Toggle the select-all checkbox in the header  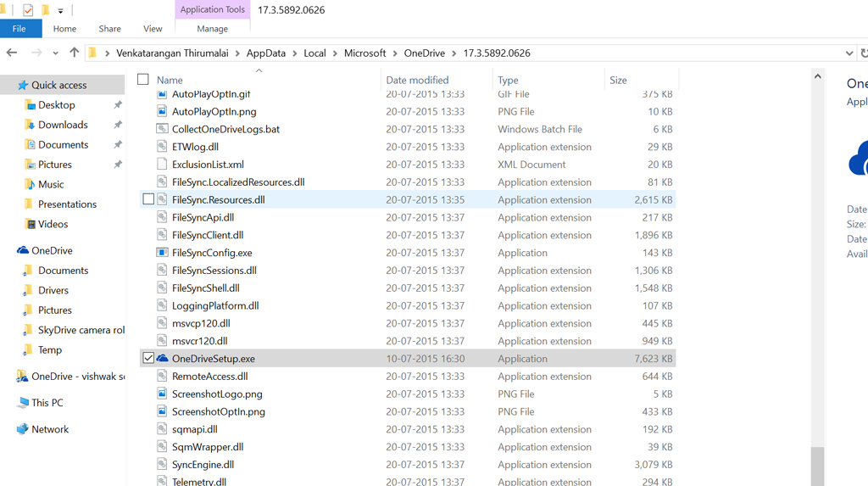coord(142,79)
